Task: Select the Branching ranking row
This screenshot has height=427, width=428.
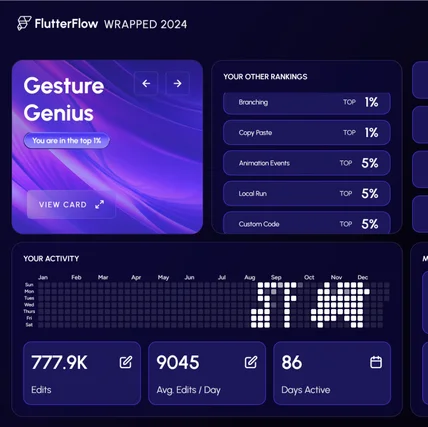Action: 307,103
